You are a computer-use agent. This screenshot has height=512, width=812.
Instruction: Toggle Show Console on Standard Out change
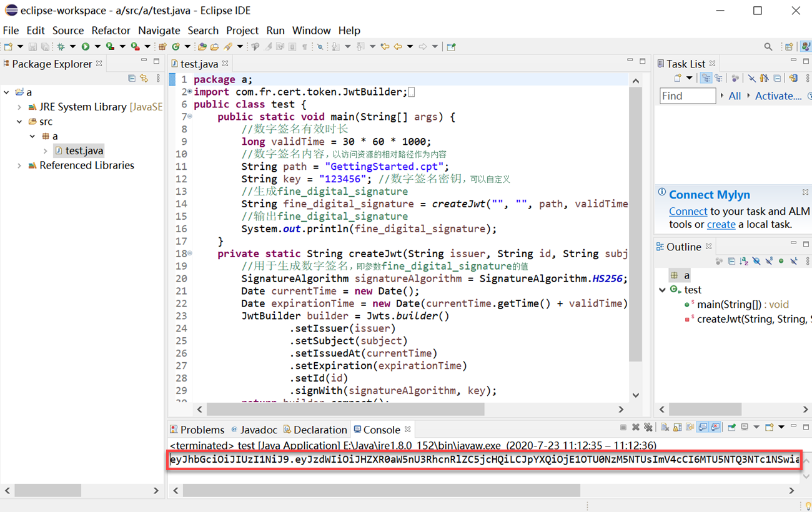(703, 428)
